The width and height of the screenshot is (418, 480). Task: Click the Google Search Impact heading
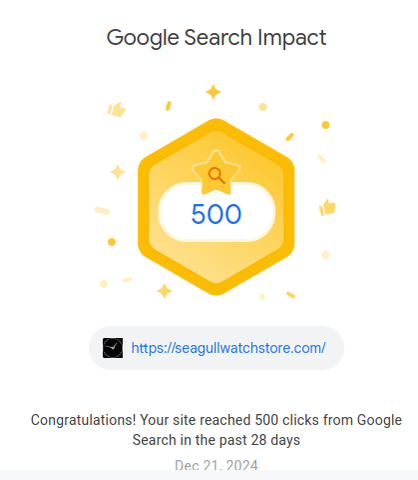[216, 37]
